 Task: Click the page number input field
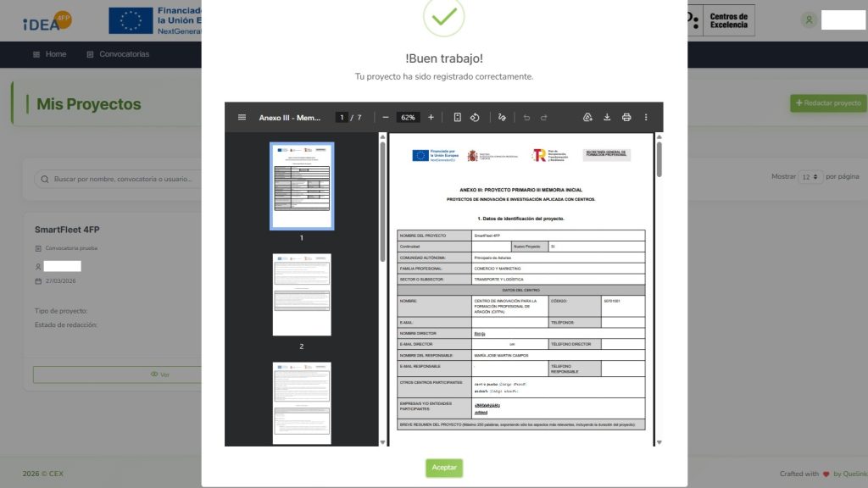342,117
